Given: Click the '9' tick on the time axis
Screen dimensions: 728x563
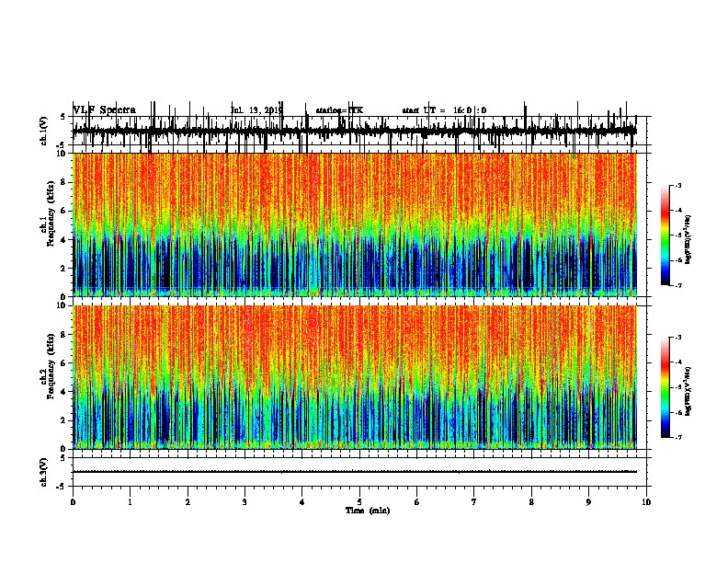Looking at the screenshot, I should point(588,502).
